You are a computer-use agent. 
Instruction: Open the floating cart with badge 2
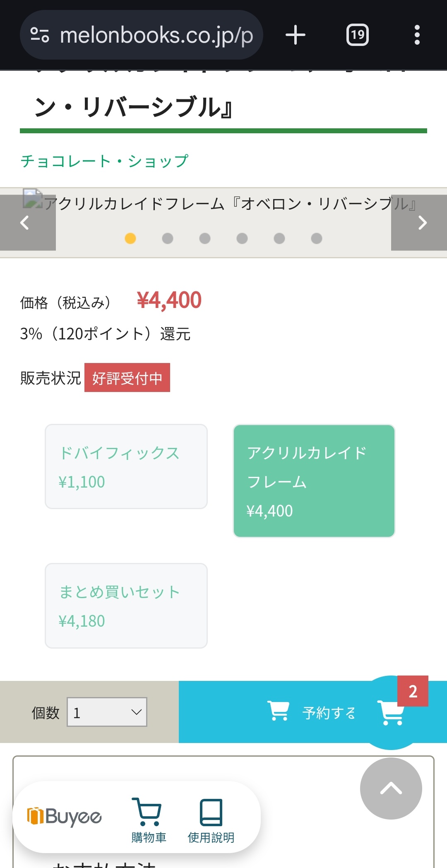pyautogui.click(x=391, y=713)
